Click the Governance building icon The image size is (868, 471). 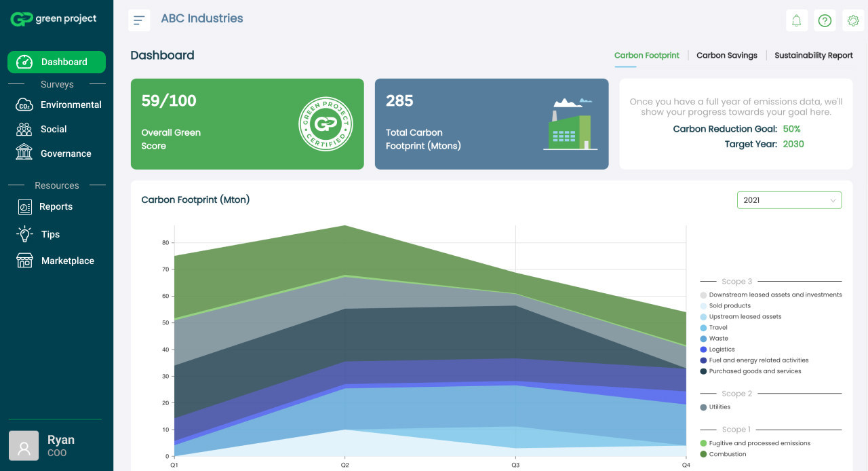click(24, 153)
